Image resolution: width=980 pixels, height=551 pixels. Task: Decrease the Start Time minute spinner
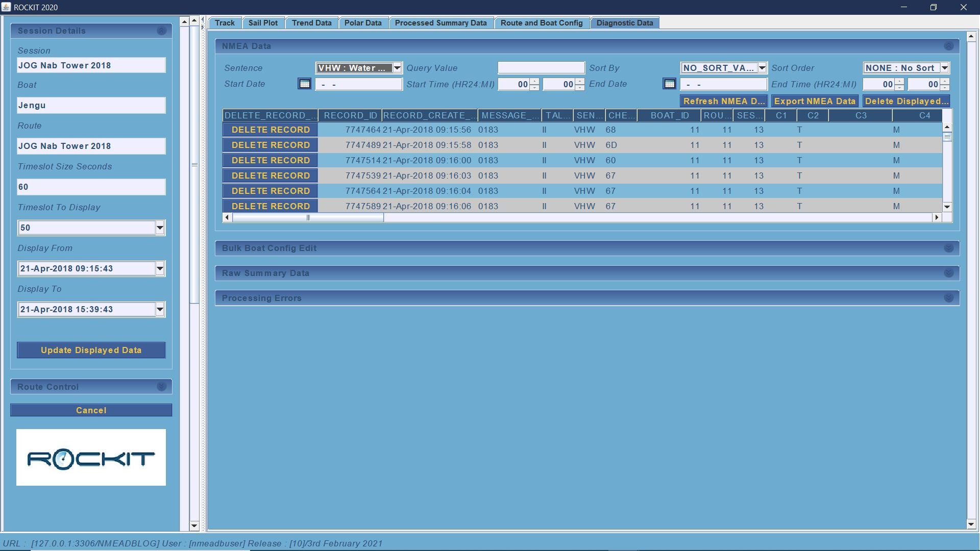(x=579, y=88)
